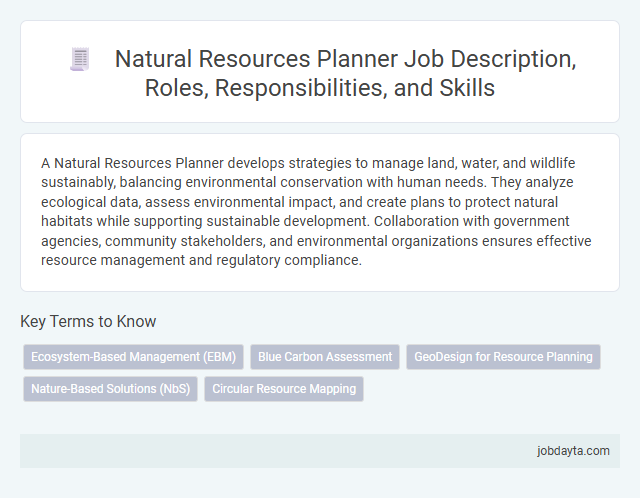Screen dimensions: 640x498
Task: Open the GeoDesign for Resource Planning tag
Action: pyautogui.click(x=503, y=357)
